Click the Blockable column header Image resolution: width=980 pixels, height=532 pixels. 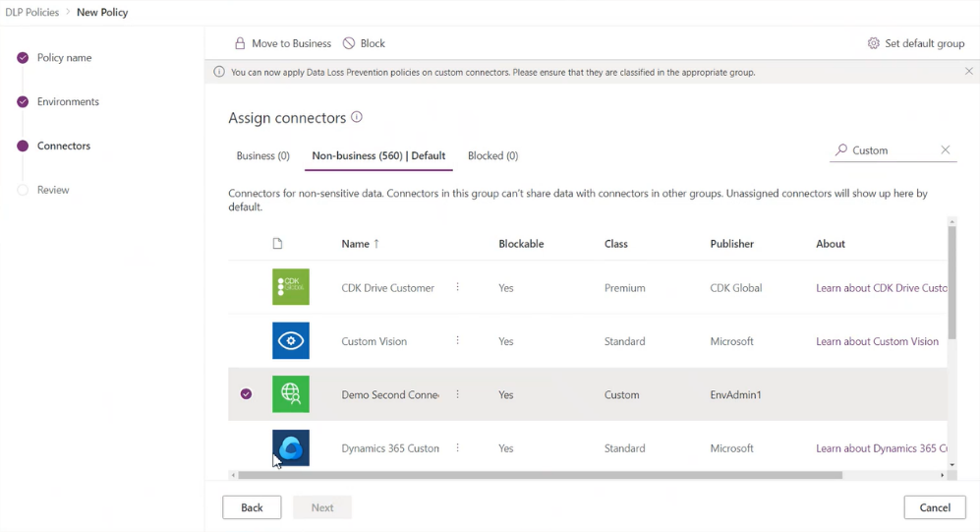521,244
